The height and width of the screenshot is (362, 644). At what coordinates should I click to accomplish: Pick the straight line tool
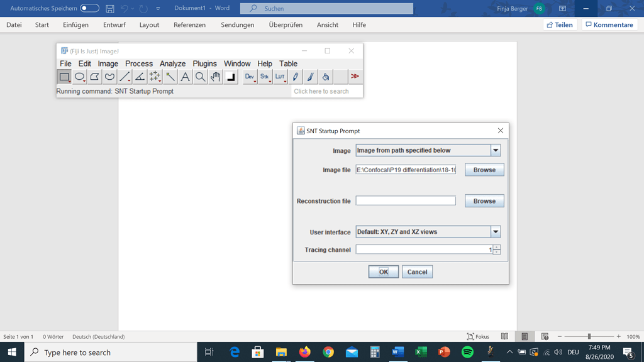pos(123,77)
